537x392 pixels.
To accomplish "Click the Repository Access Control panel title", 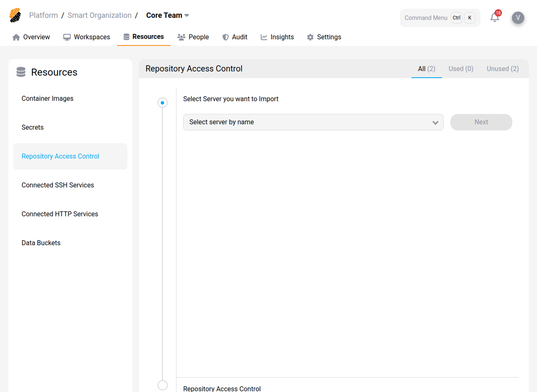I will coord(194,69).
